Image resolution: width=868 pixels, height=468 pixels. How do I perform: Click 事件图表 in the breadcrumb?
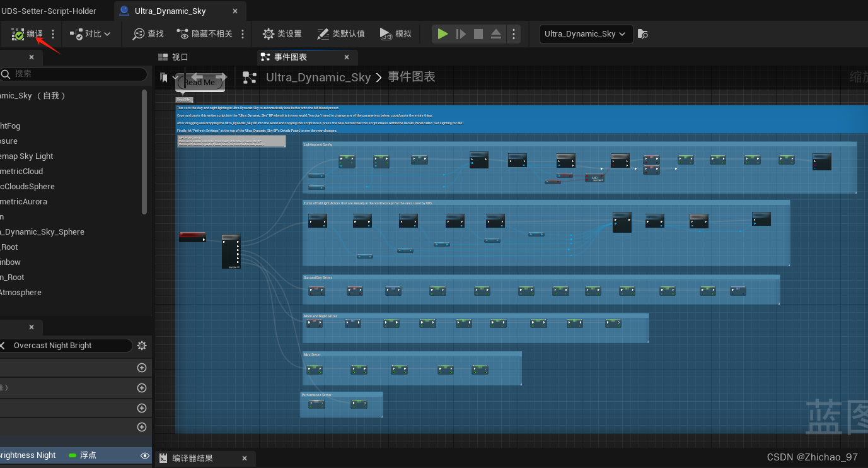click(x=412, y=78)
